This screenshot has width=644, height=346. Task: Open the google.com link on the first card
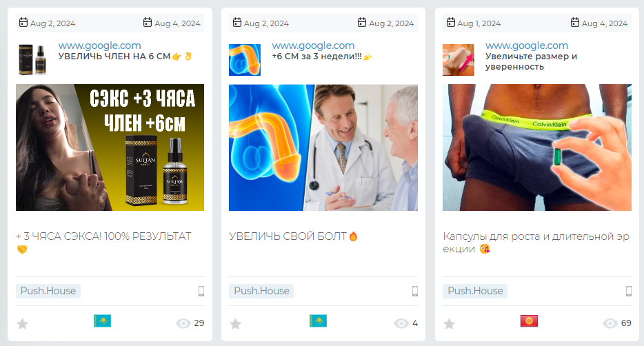click(x=99, y=45)
